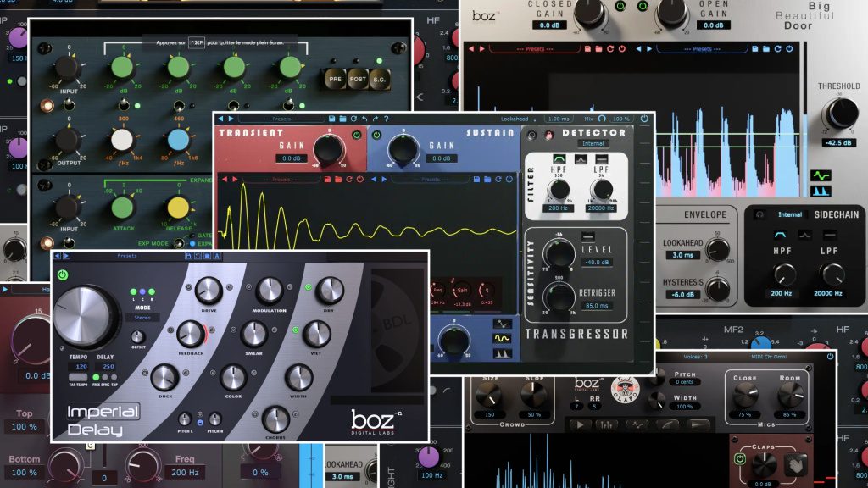Reload the blue preset in Big Beautiful Door
This screenshot has width=868, height=488.
[778, 48]
